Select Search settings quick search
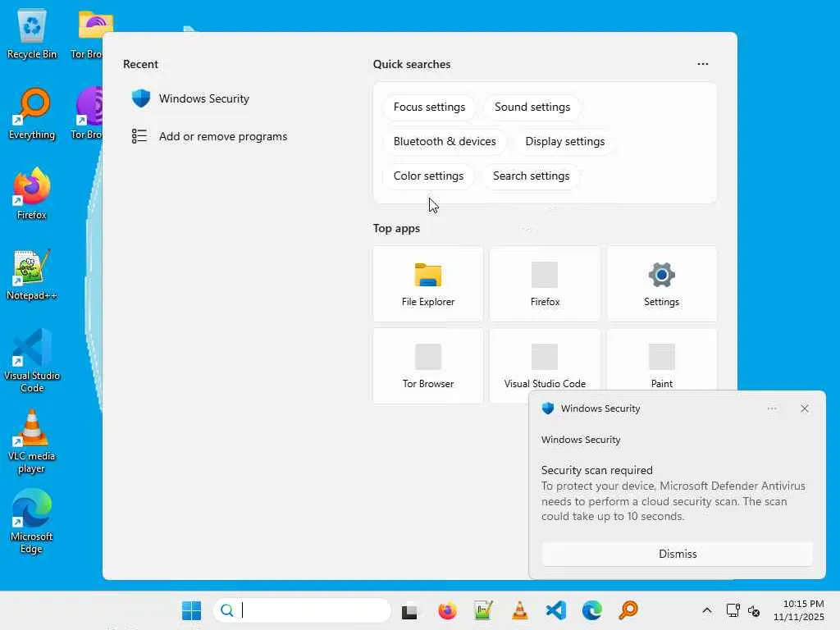This screenshot has width=840, height=630. pyautogui.click(x=531, y=176)
